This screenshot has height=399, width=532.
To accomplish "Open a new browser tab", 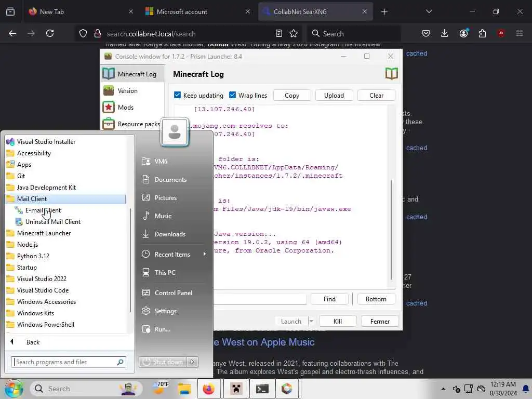I will point(384,12).
